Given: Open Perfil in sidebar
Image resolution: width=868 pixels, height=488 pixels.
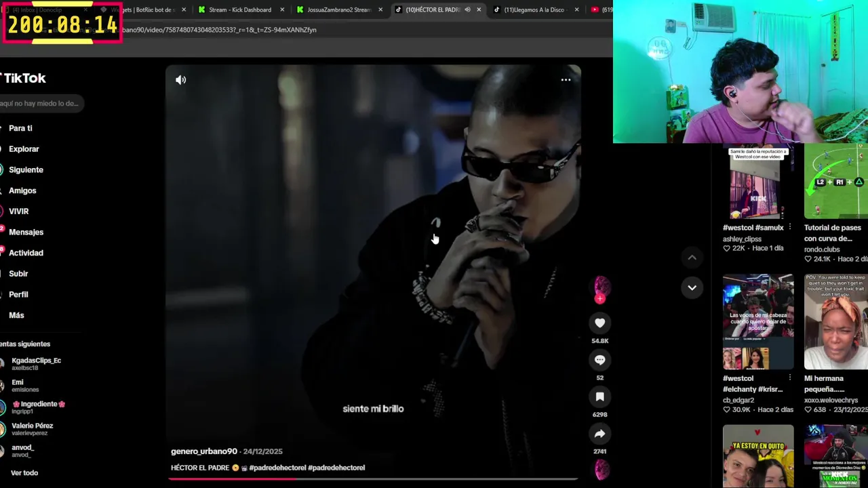Looking at the screenshot, I should click(x=18, y=295).
